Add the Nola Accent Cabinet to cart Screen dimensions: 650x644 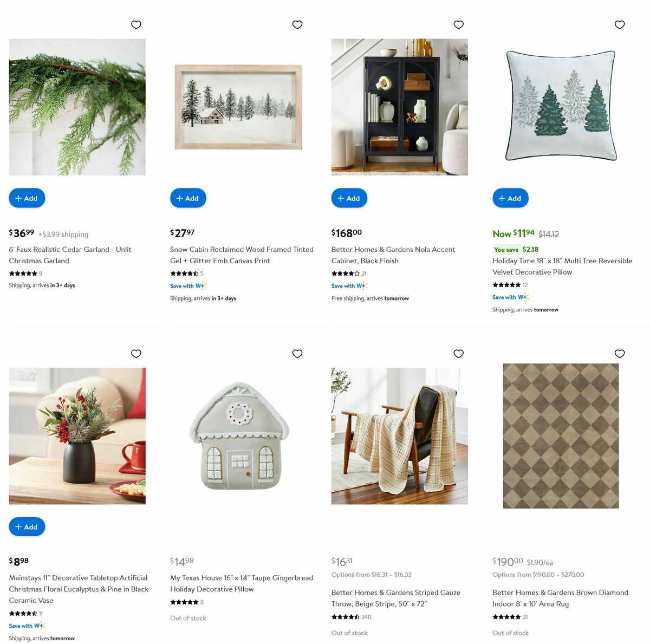(349, 198)
